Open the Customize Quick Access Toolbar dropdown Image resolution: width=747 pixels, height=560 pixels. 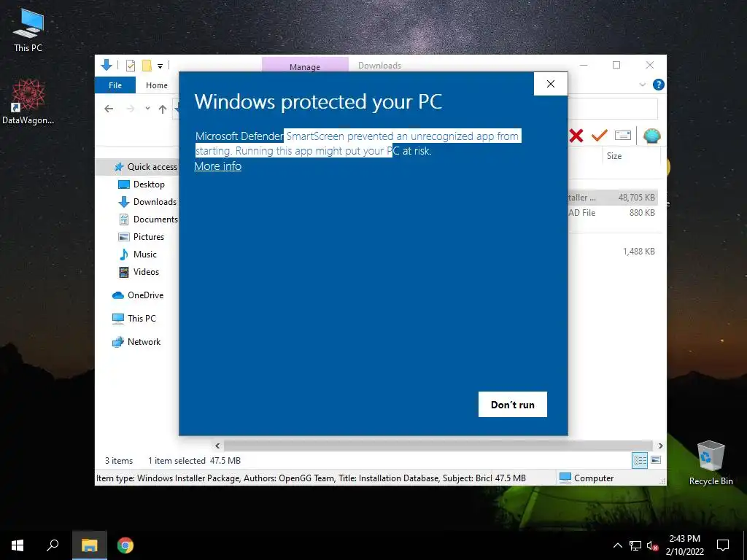(160, 66)
